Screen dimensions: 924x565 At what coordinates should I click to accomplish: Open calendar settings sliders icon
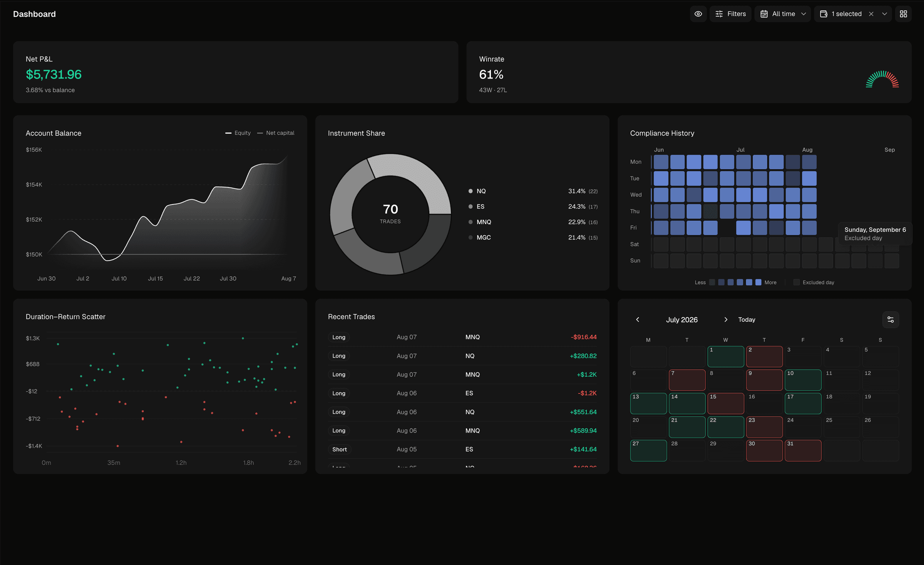pos(891,319)
